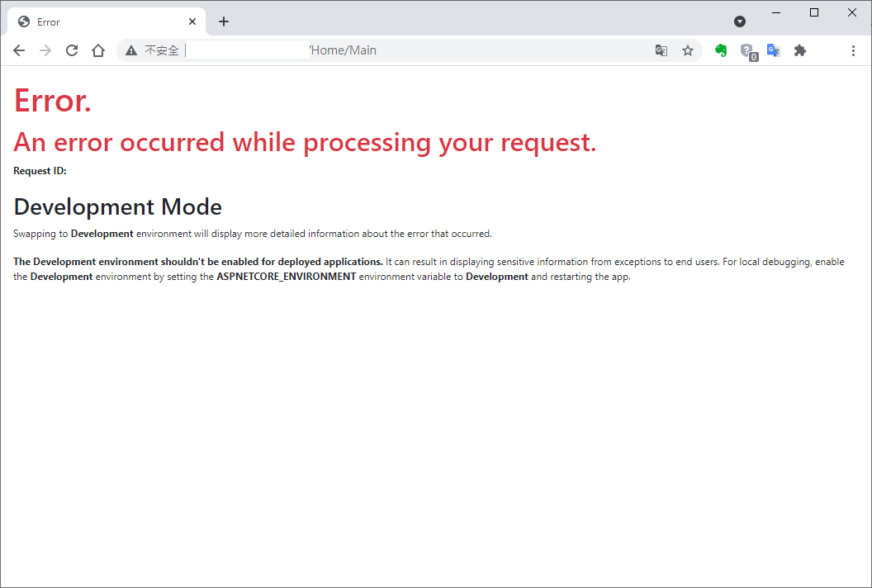Click the Not secure warning badge
This screenshot has width=872, height=588.
click(153, 50)
